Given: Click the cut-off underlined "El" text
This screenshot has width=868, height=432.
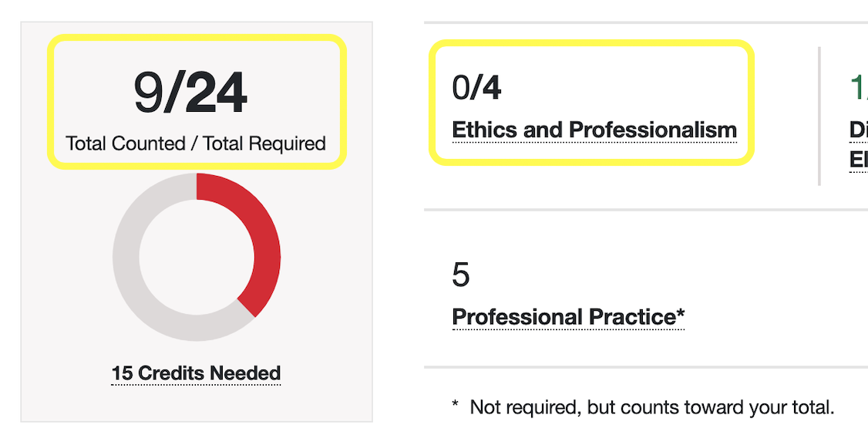Looking at the screenshot, I should pyautogui.click(x=858, y=160).
